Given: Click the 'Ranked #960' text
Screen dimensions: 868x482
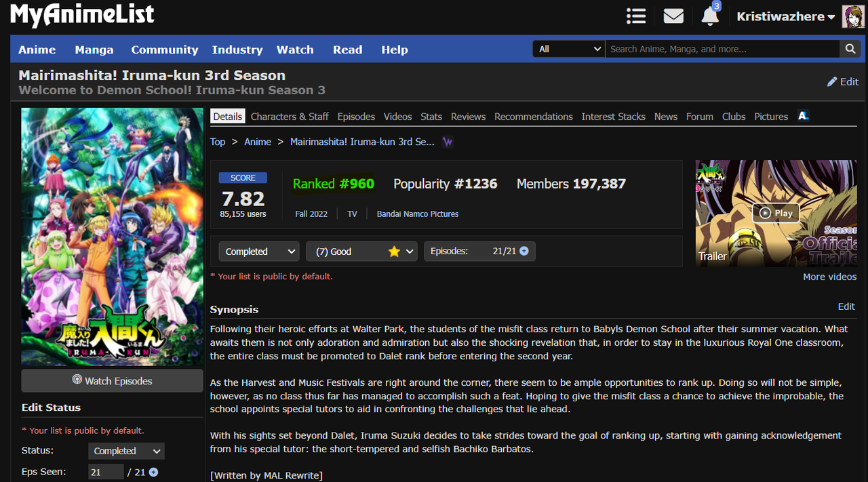Looking at the screenshot, I should (334, 184).
